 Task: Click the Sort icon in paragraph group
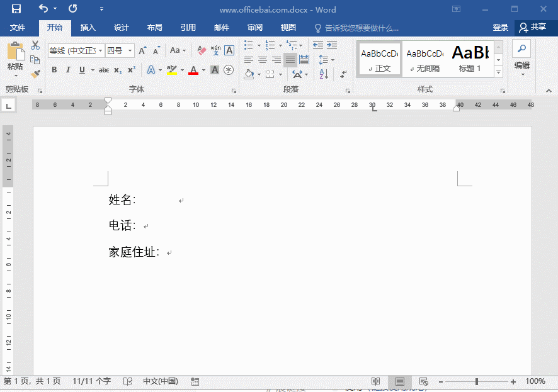[x=324, y=74]
